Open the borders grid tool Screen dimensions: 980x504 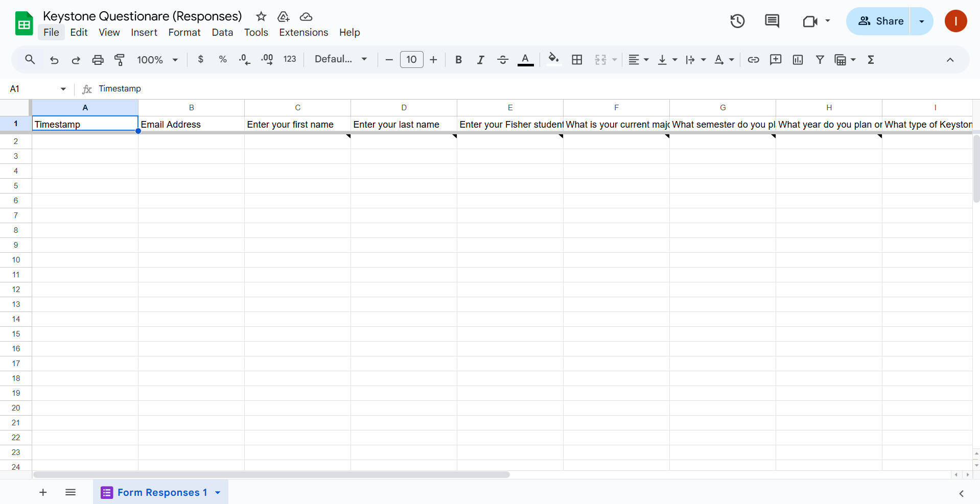577,60
